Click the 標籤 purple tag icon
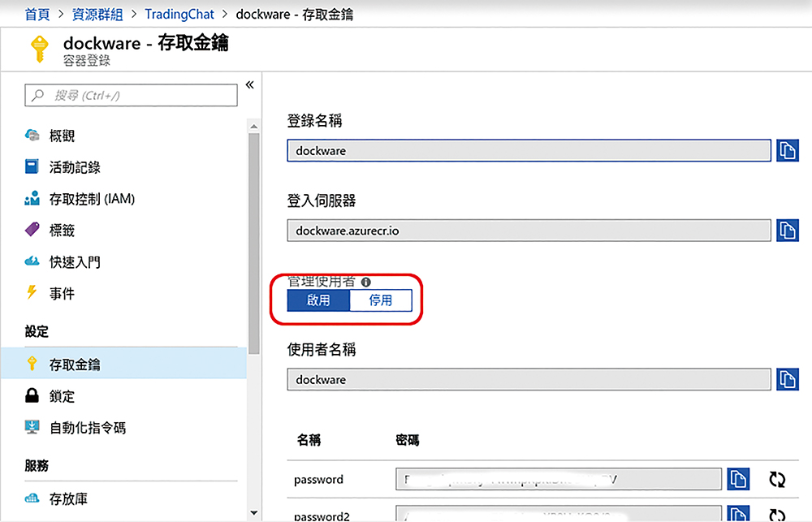 [32, 230]
